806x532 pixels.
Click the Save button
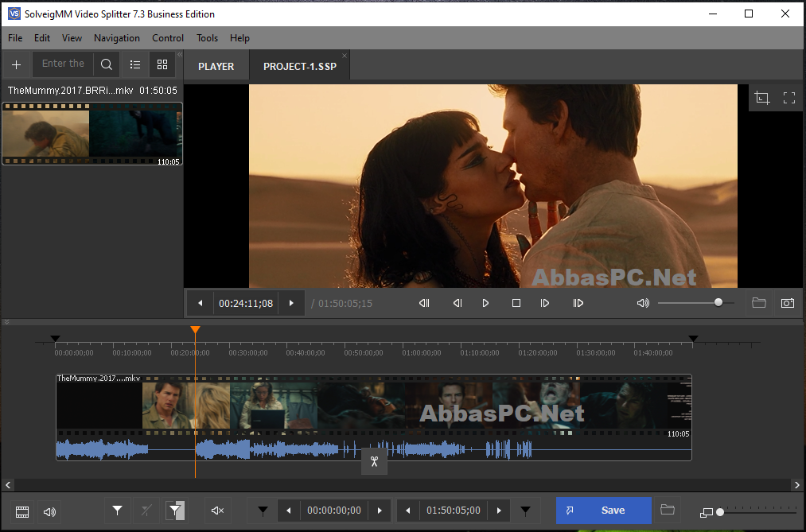[x=603, y=511]
